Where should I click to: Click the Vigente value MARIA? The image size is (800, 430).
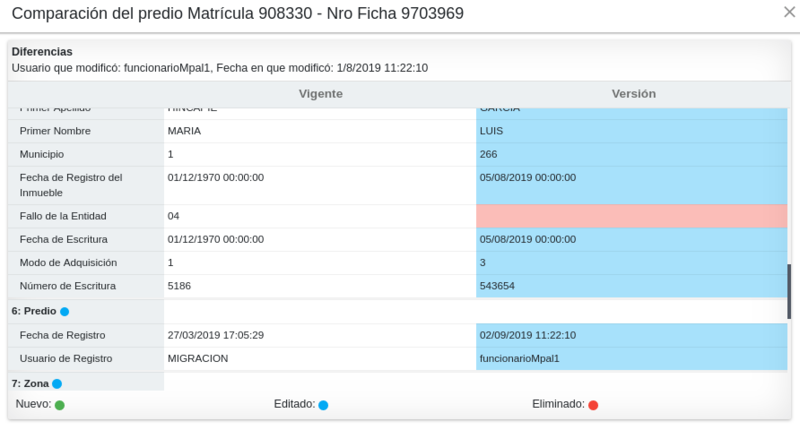[185, 131]
